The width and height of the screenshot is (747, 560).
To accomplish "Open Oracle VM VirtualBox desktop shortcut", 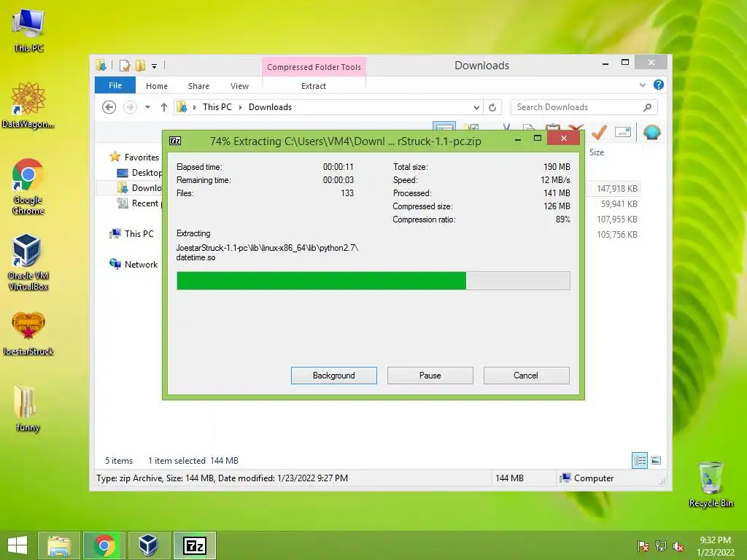I will point(28,262).
